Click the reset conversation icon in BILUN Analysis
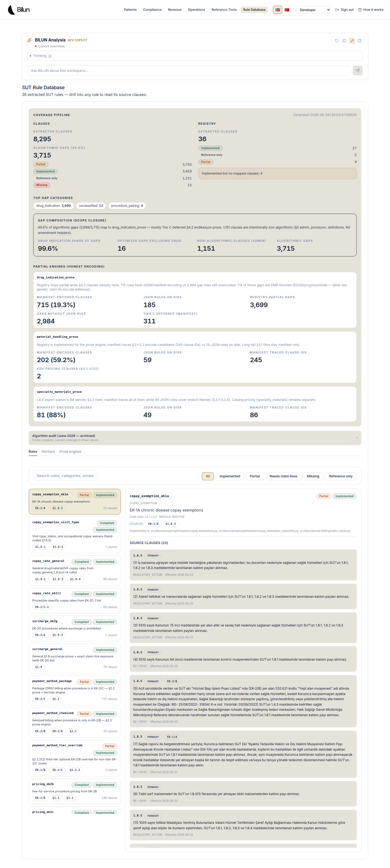The image size is (390, 868). click(336, 41)
